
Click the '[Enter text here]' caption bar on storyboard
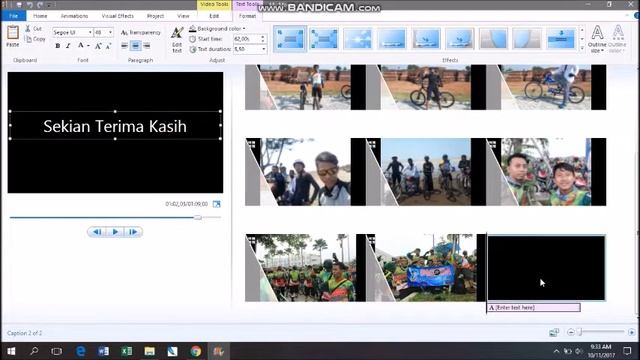pyautogui.click(x=534, y=307)
